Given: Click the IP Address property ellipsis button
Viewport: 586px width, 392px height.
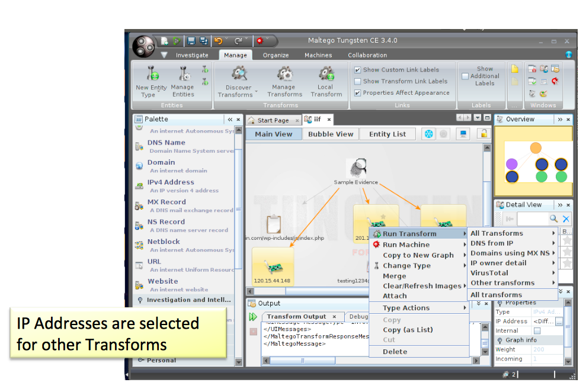Looking at the screenshot, I should coord(559,322).
